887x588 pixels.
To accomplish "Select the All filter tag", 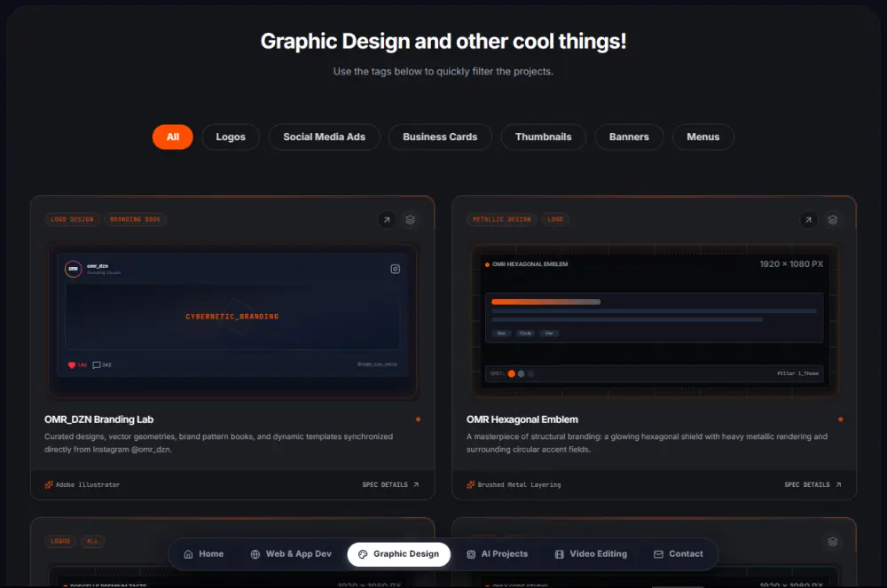I will pos(173,137).
